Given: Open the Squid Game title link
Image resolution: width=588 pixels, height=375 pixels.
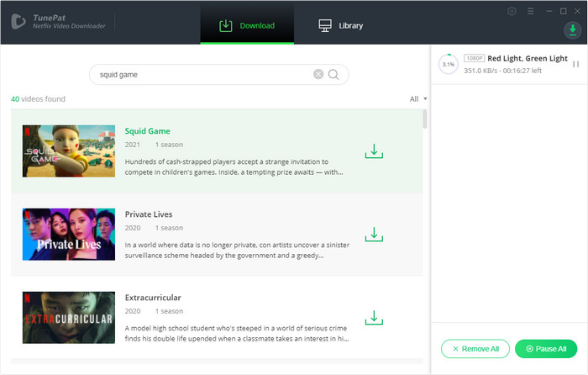Looking at the screenshot, I should 147,131.
